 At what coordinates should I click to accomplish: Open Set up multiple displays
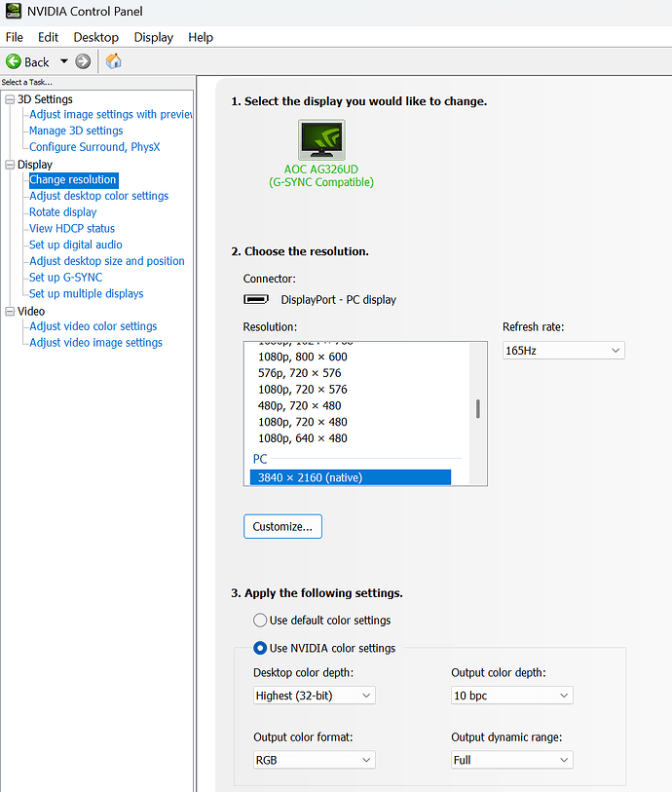point(87,294)
